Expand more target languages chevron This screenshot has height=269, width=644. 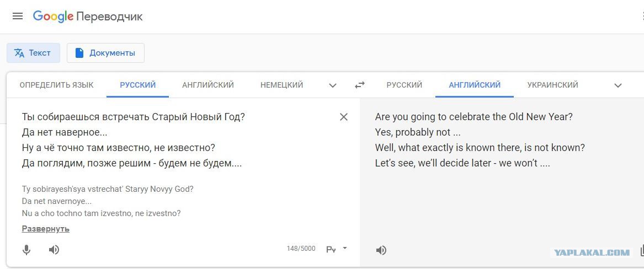pos(618,85)
